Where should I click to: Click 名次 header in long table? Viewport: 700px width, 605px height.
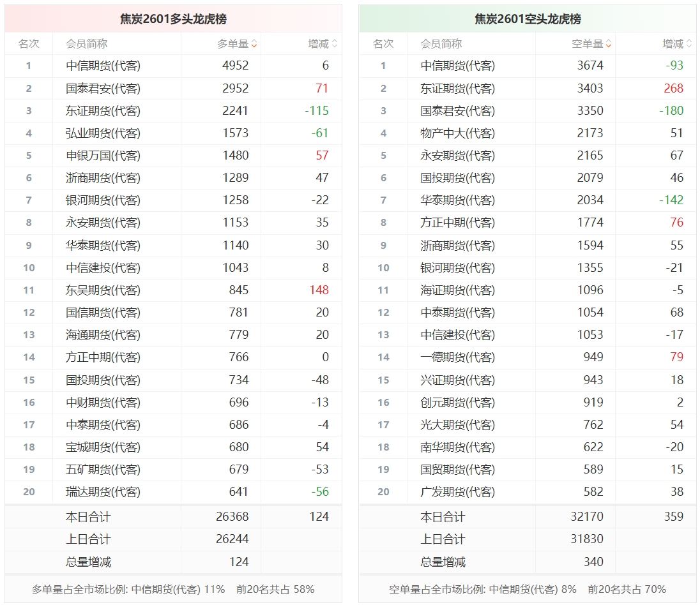(29, 44)
